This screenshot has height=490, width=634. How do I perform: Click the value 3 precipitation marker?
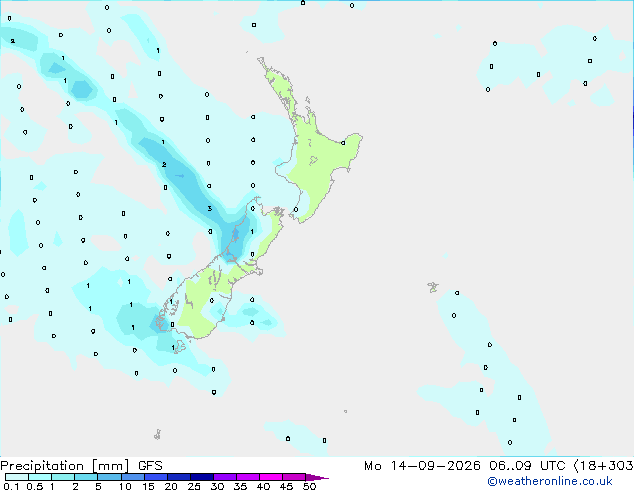pos(209,209)
